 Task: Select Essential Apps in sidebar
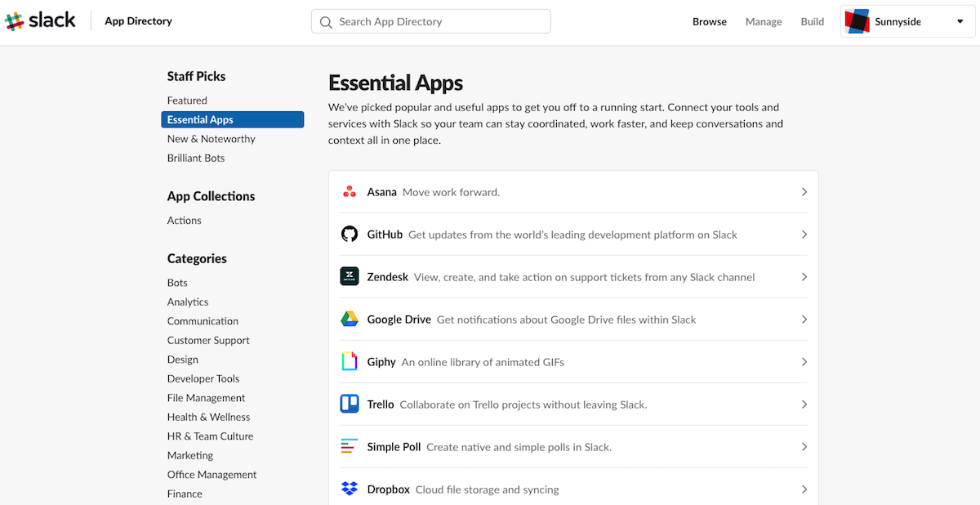(x=233, y=120)
